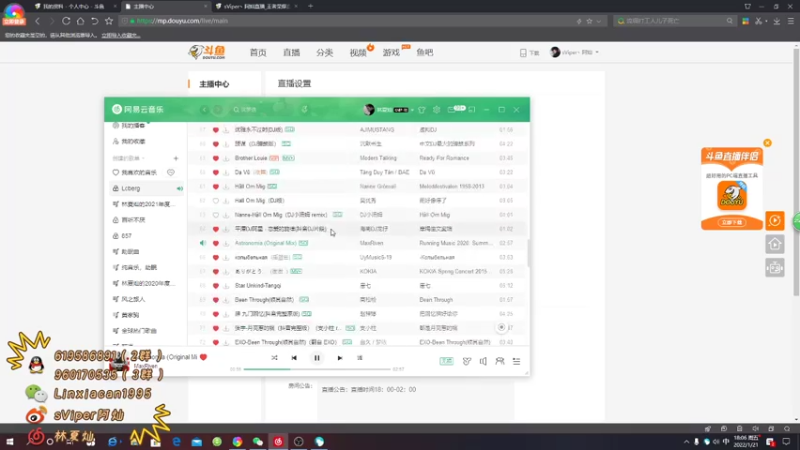This screenshot has height=450, width=800.
Task: Click the volume speaker icon in player
Action: 483,361
